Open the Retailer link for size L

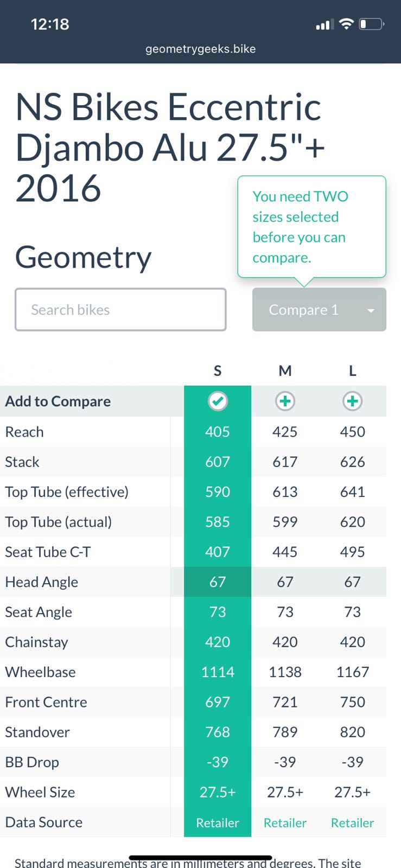click(352, 823)
